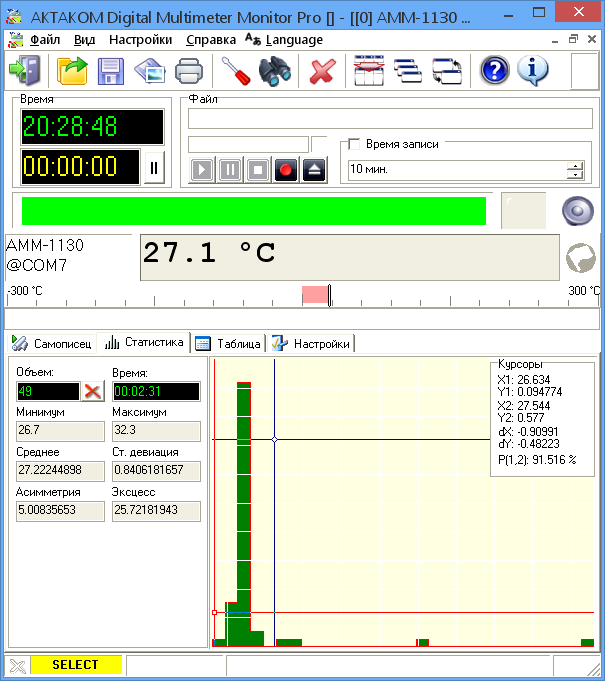This screenshot has width=605, height=681.
Task: Click the playback position field under file path
Action: (248, 144)
